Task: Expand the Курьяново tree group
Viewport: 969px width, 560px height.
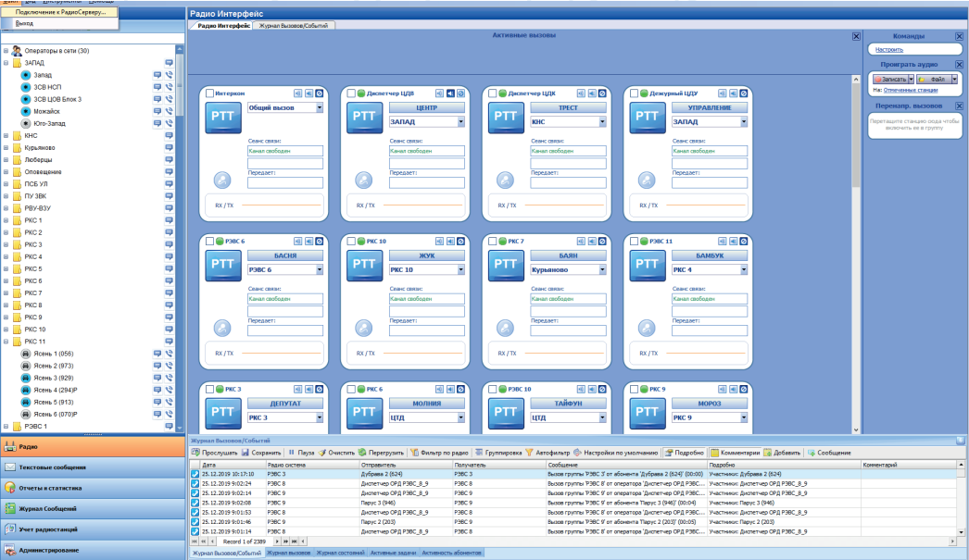Action: tap(6, 147)
